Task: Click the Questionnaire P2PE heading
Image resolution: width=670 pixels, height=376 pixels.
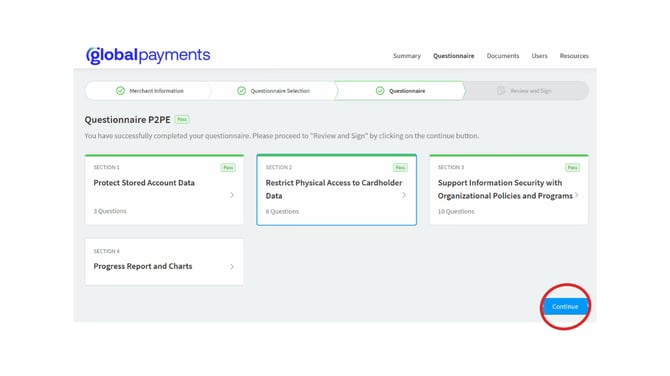Action: tap(127, 120)
